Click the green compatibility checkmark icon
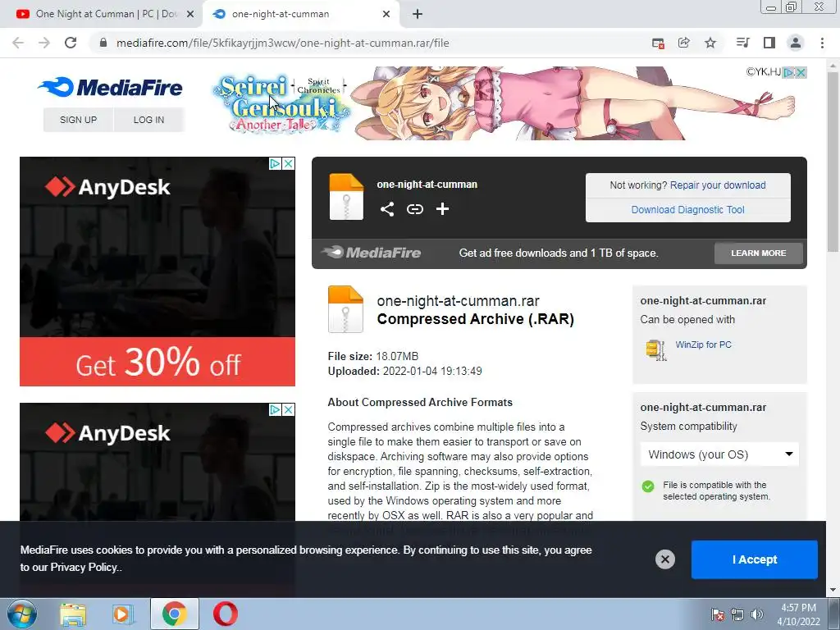 click(648, 486)
